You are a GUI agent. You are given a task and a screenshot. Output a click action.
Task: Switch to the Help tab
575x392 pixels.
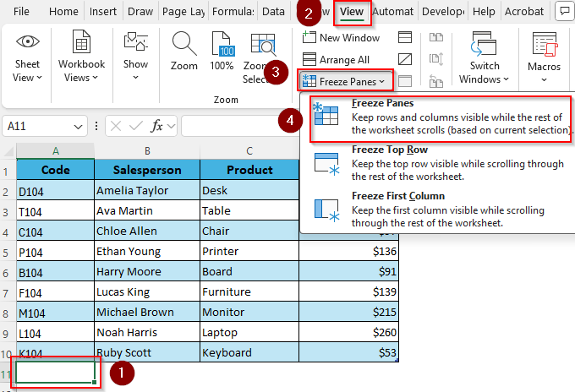point(484,11)
